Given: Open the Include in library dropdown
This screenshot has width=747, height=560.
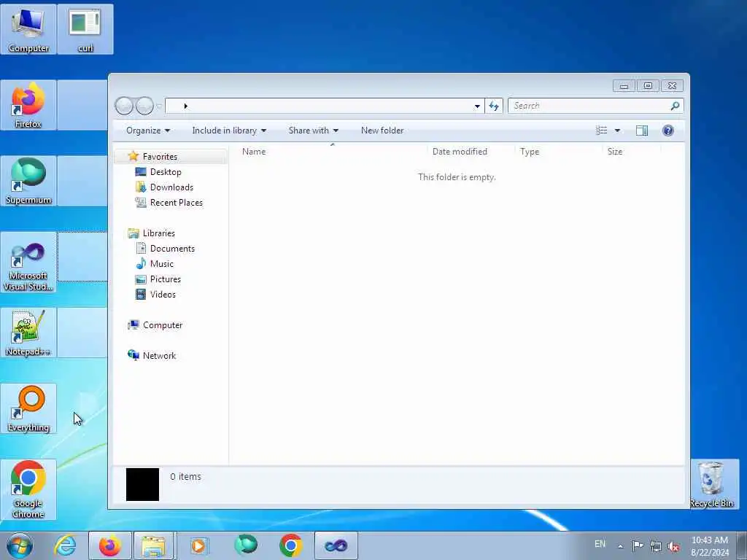Looking at the screenshot, I should point(229,131).
